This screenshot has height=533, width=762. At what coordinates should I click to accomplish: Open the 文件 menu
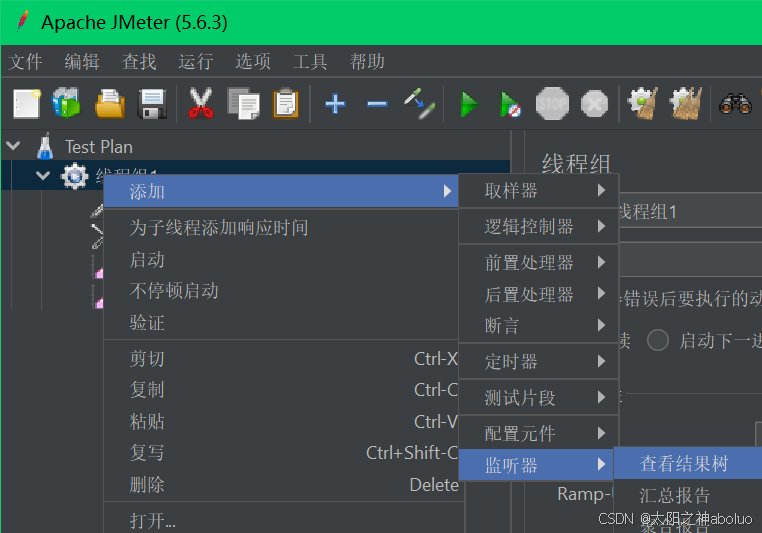click(25, 62)
